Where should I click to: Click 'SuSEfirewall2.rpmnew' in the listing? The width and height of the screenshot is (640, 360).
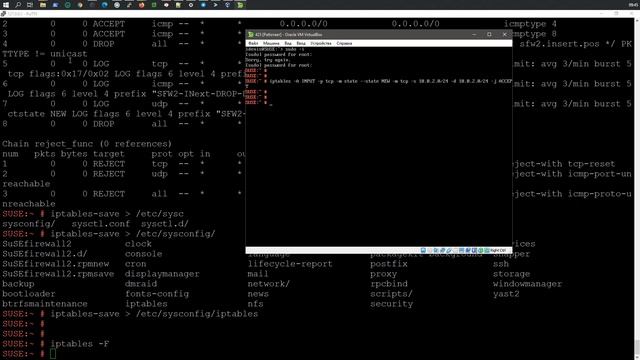tap(56, 264)
